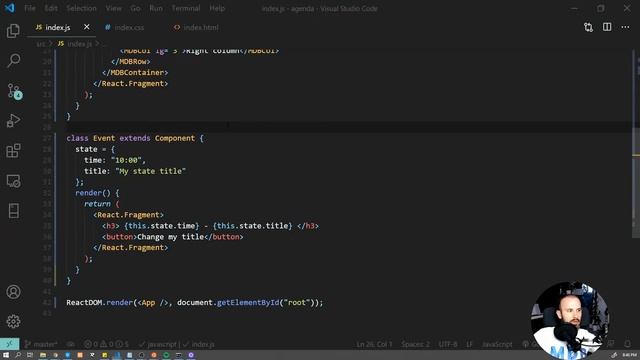Open the Explorer view in the activity bar
Screen dimensions: 640x360
[13, 31]
